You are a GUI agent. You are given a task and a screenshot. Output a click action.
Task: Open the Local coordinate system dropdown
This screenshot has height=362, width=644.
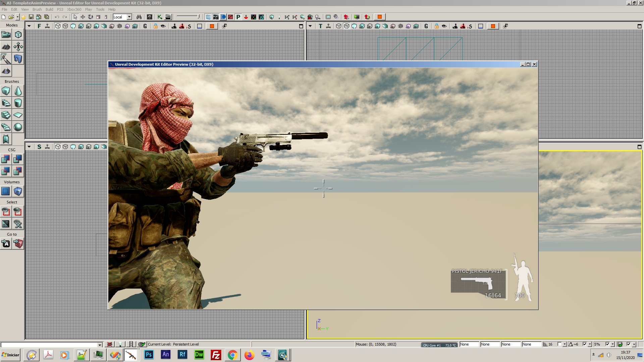[129, 17]
